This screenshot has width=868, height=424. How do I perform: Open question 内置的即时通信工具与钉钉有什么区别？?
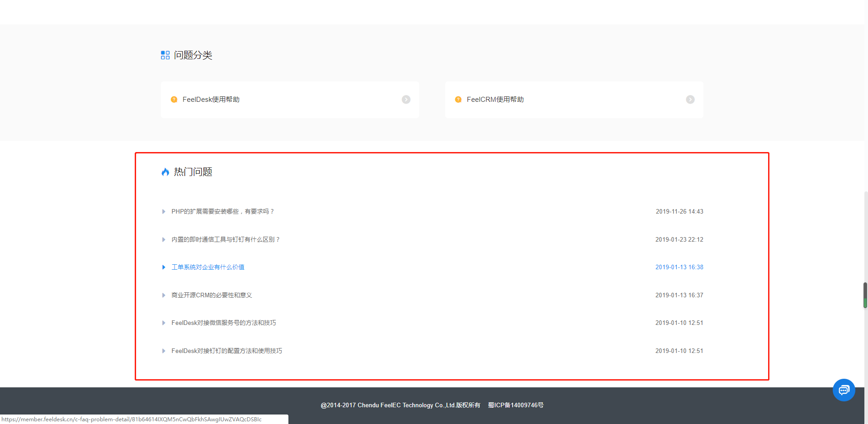tap(226, 239)
